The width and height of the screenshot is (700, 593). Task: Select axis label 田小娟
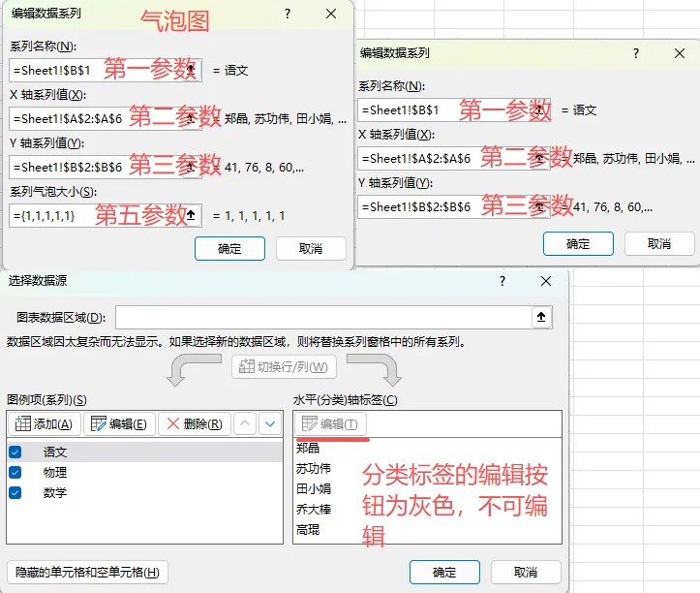[x=314, y=489]
